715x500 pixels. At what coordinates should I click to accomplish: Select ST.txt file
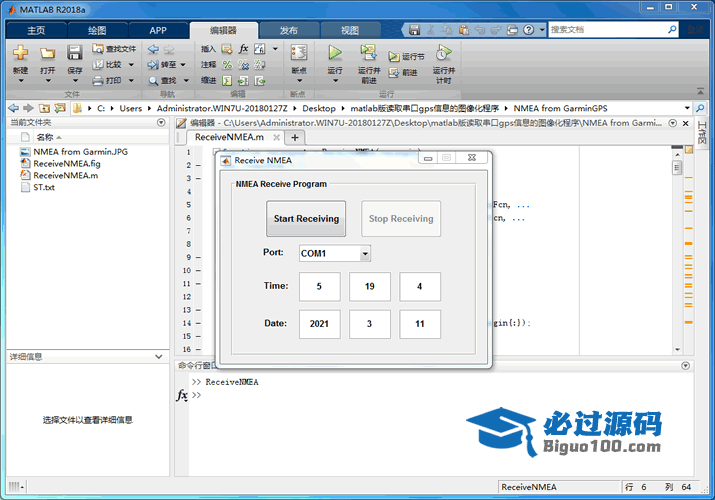tap(44, 187)
